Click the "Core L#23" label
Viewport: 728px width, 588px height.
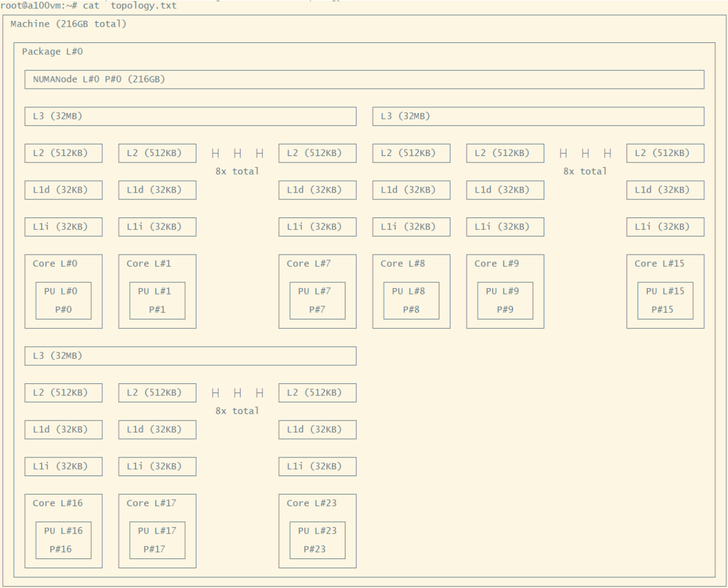coord(312,503)
